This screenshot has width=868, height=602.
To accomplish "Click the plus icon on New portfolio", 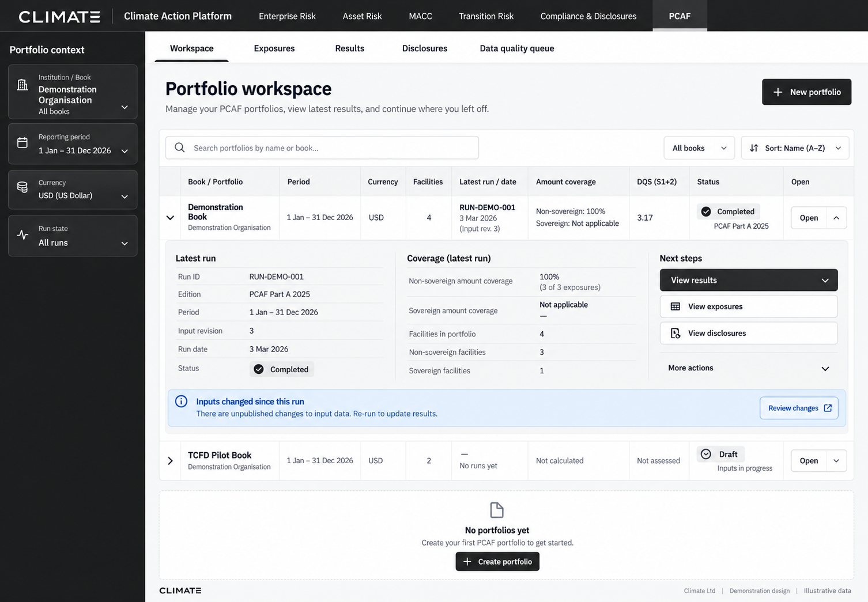I will (x=778, y=92).
